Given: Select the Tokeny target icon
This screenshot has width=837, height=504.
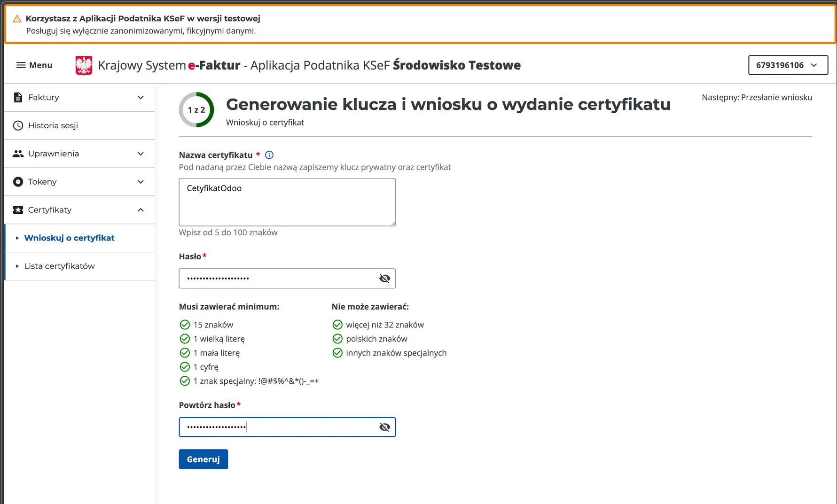Looking at the screenshot, I should [x=18, y=182].
